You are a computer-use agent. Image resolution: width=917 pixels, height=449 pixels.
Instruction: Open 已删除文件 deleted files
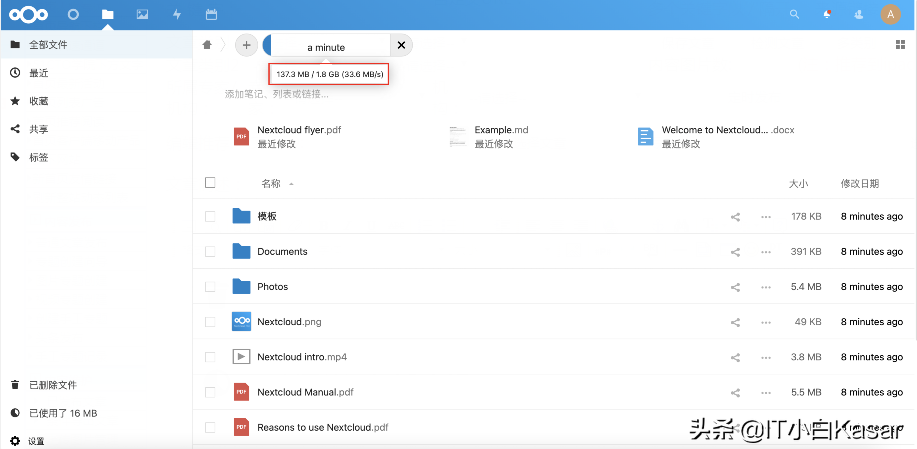pyautogui.click(x=96, y=385)
